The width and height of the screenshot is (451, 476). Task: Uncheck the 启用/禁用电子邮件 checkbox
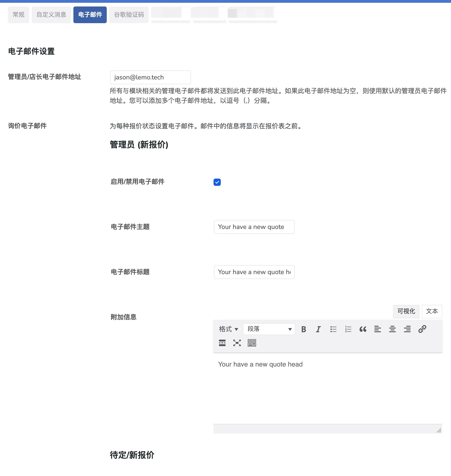pos(217,182)
